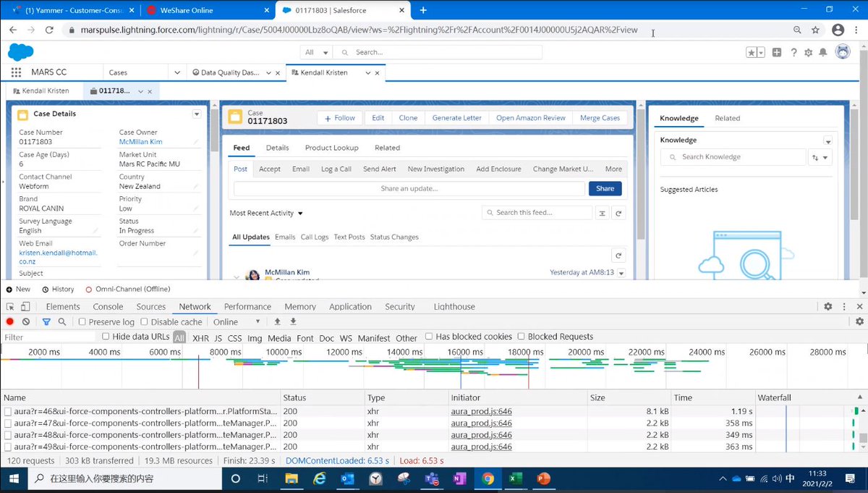Open knowledge sort options dropdown
This screenshot has width=868, height=493.
tap(820, 157)
